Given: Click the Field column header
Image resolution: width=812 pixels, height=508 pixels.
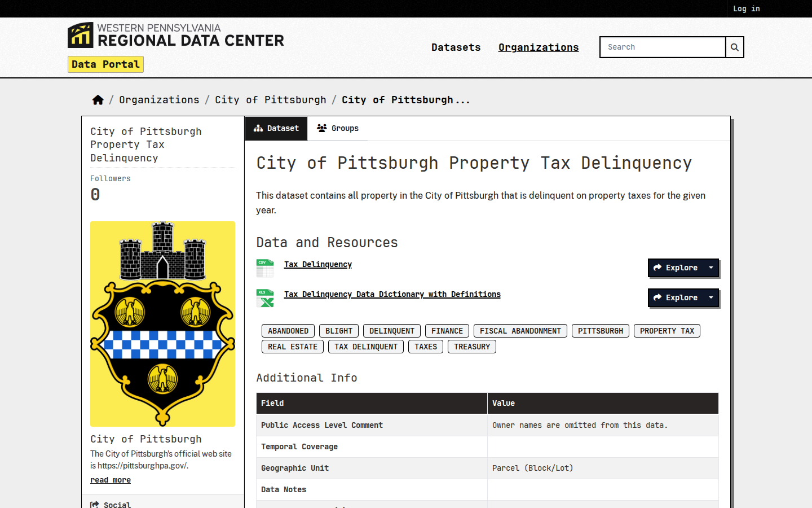Looking at the screenshot, I should point(372,404).
